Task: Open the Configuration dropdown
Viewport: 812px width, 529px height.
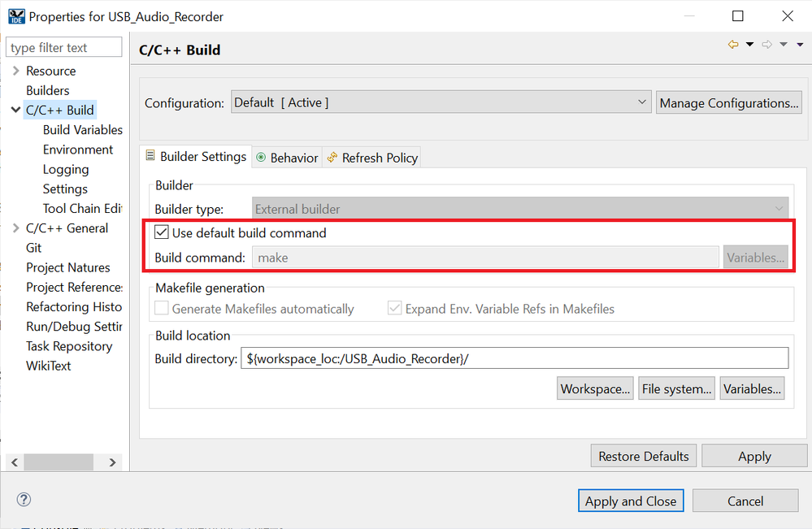Action: click(x=641, y=102)
